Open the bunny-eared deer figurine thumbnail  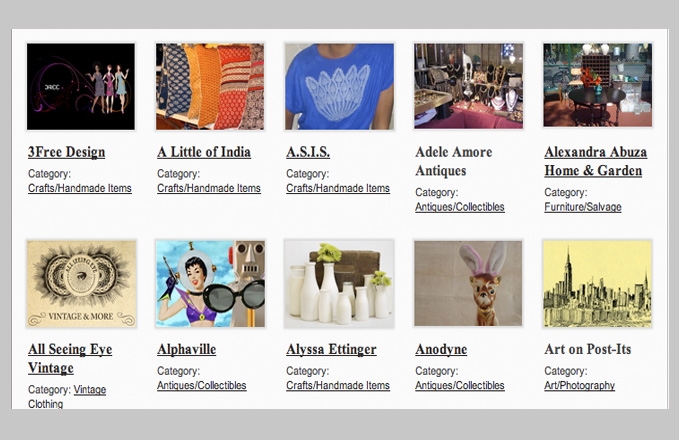[468, 283]
